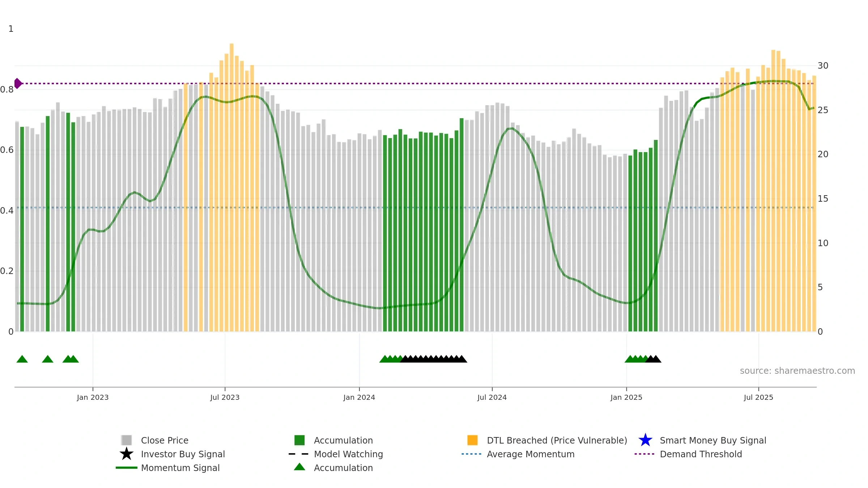Click the Jan 2025 axis tick label
Viewport: 868px width, 488px height.
pos(626,397)
